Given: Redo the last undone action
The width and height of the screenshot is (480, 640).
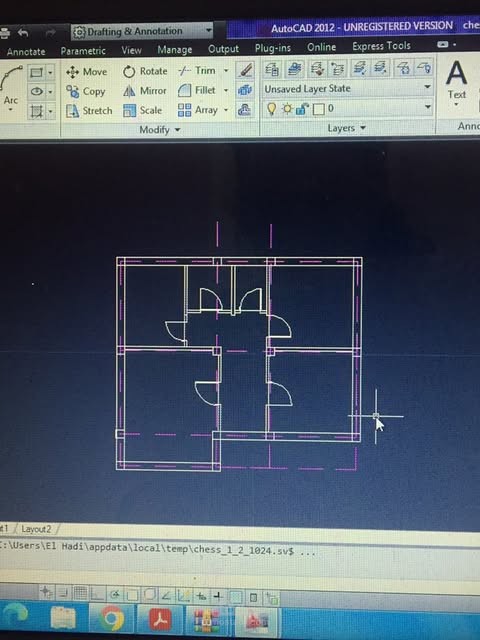Looking at the screenshot, I should pyautogui.click(x=51, y=33).
